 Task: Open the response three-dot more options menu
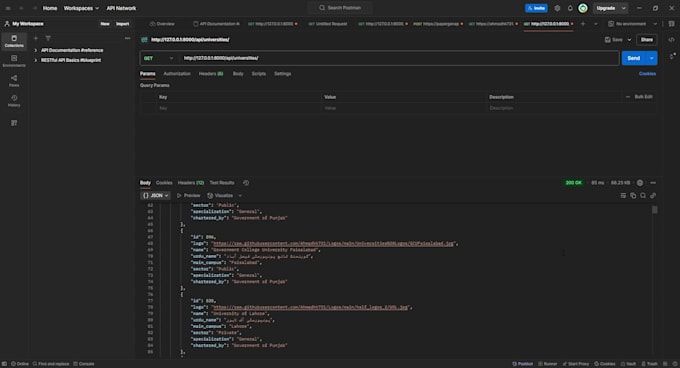(653, 183)
